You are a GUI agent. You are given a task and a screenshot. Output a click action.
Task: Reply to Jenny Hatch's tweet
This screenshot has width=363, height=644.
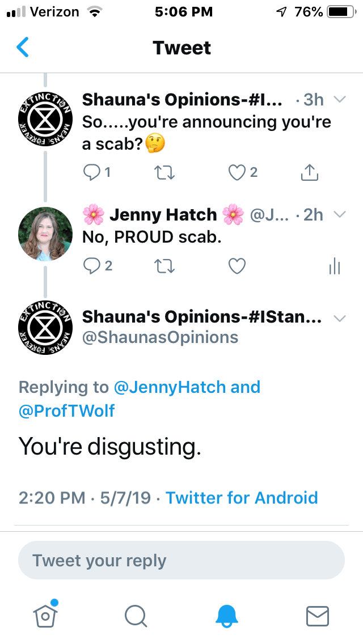pyautogui.click(x=92, y=266)
